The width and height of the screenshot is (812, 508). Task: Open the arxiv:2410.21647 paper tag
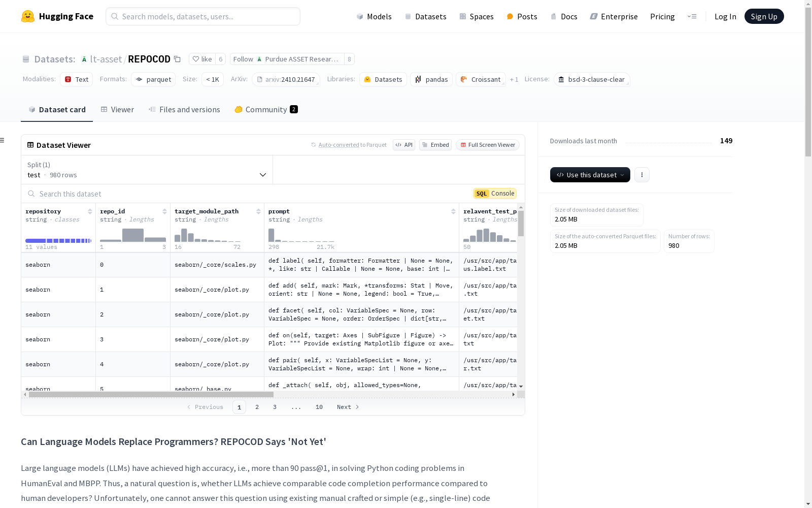coord(286,79)
